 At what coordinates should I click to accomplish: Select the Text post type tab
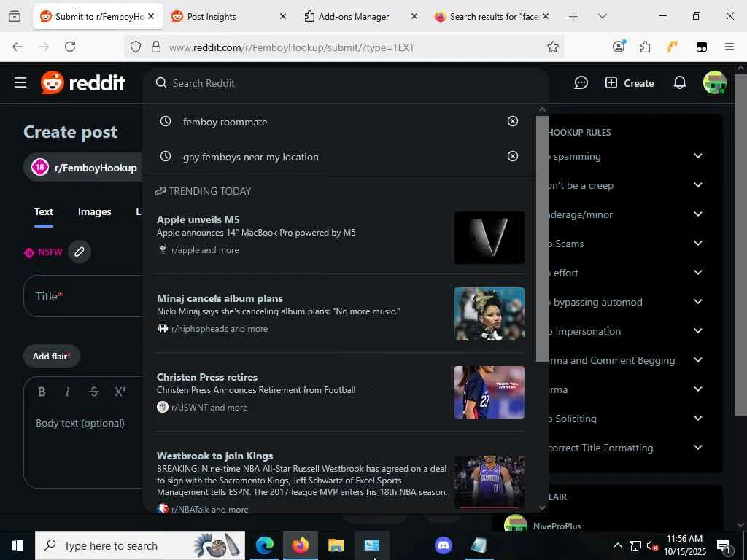click(x=43, y=212)
